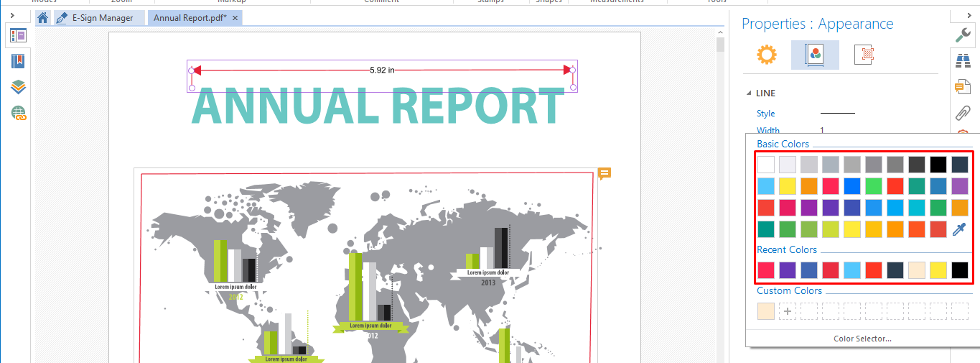
Task: Choose the cream swatch in Recent Colors
Action: click(x=917, y=270)
